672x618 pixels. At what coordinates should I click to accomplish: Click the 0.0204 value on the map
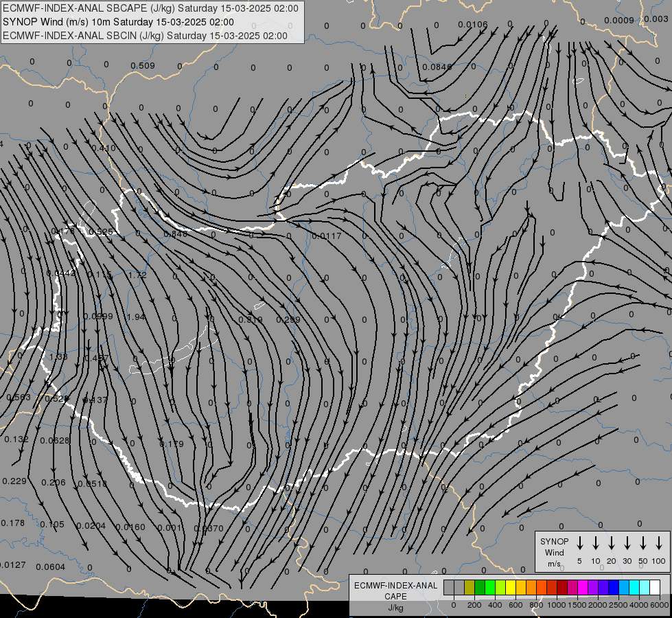point(91,525)
